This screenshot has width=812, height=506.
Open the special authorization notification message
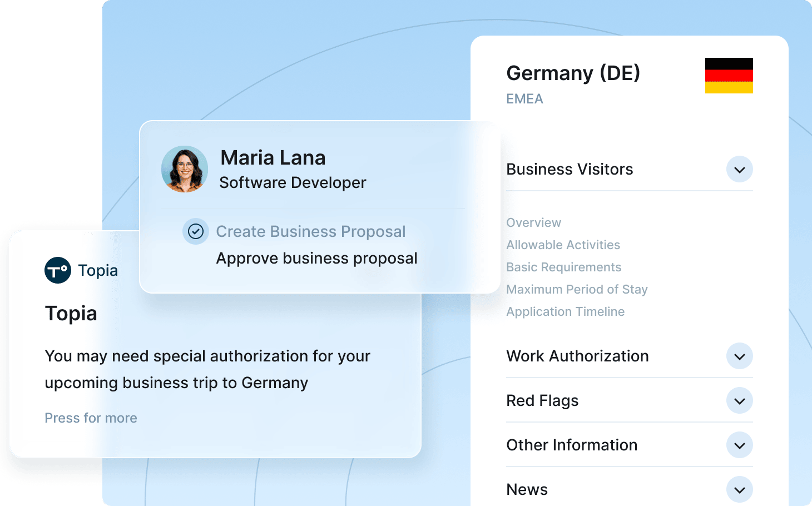(x=207, y=369)
